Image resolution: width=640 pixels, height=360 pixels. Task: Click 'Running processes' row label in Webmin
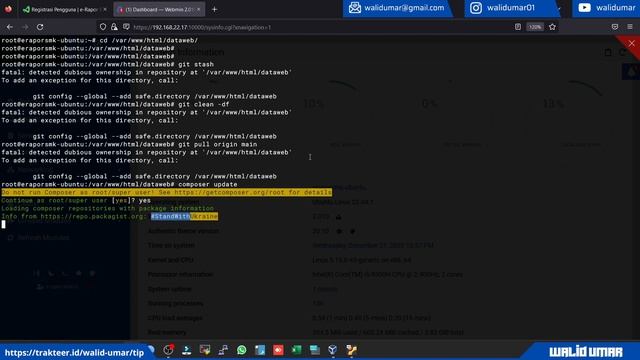tap(176, 304)
